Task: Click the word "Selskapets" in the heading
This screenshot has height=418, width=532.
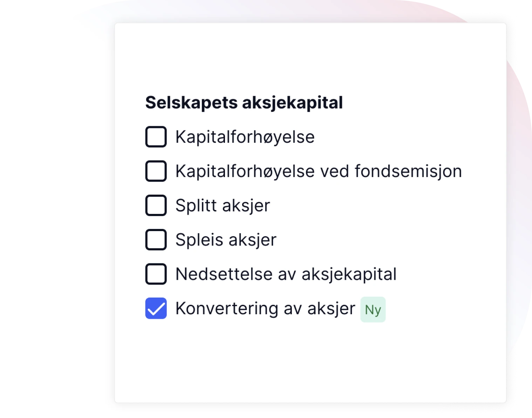Action: (x=192, y=103)
